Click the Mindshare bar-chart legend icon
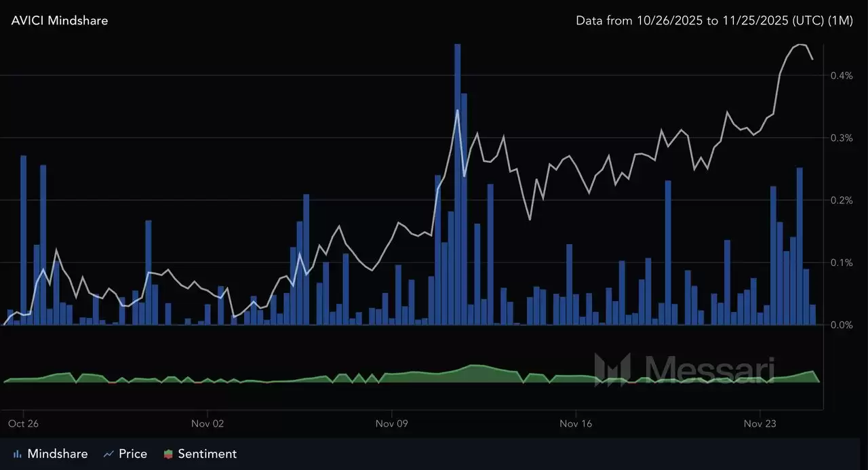 tap(17, 454)
